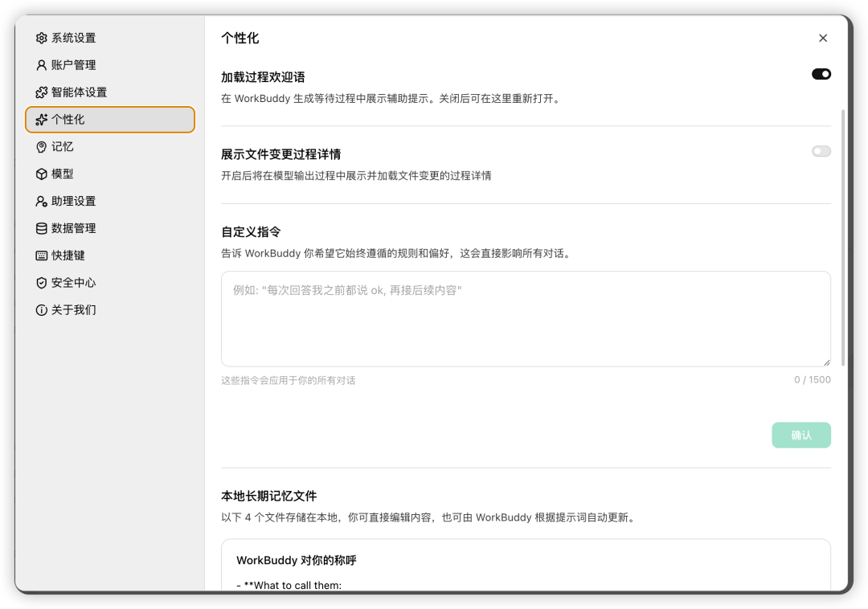
Task: Click the 这些指令会应用于你的所有对话 hint
Action: click(x=289, y=381)
